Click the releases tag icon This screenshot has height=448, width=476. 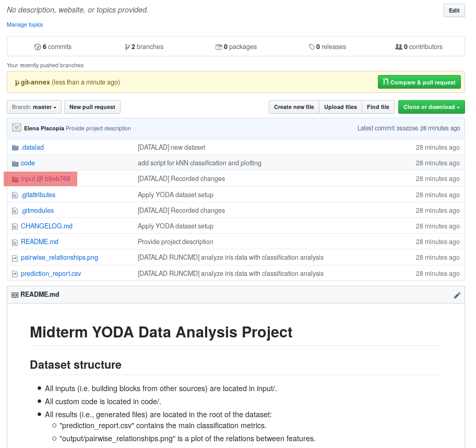click(312, 46)
